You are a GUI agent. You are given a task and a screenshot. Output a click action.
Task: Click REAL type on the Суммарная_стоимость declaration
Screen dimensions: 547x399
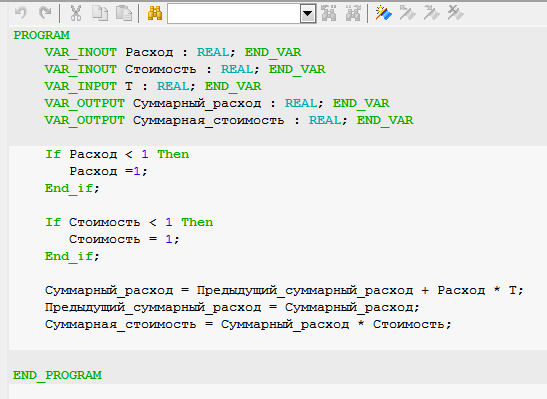[325, 120]
